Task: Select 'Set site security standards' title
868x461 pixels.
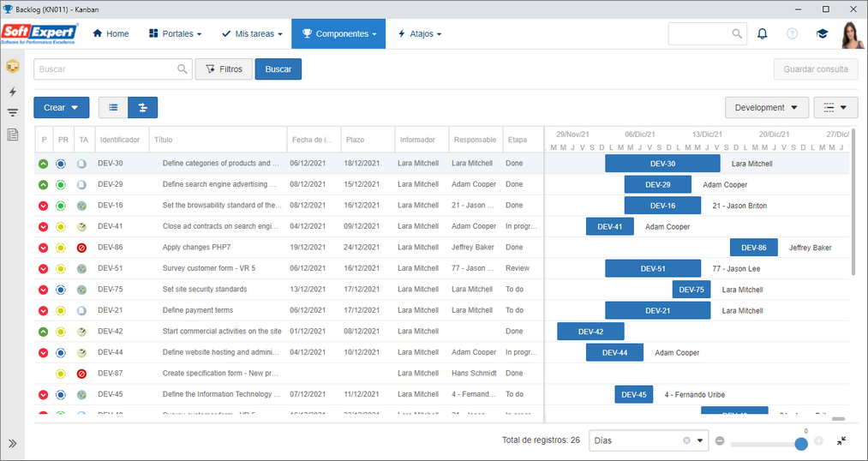Action: click(x=205, y=290)
